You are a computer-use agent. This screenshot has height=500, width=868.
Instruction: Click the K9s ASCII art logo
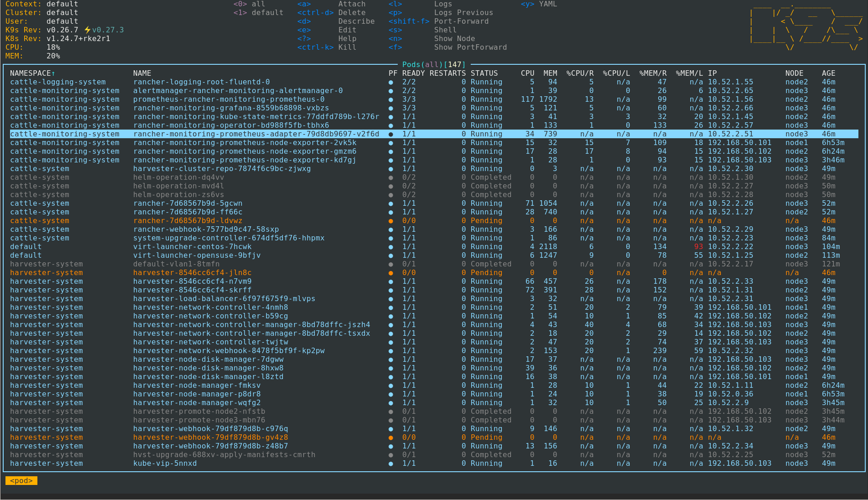tap(807, 27)
